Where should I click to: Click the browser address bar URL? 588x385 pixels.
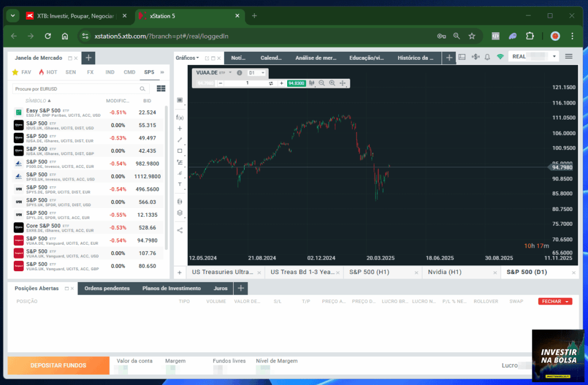coord(161,36)
